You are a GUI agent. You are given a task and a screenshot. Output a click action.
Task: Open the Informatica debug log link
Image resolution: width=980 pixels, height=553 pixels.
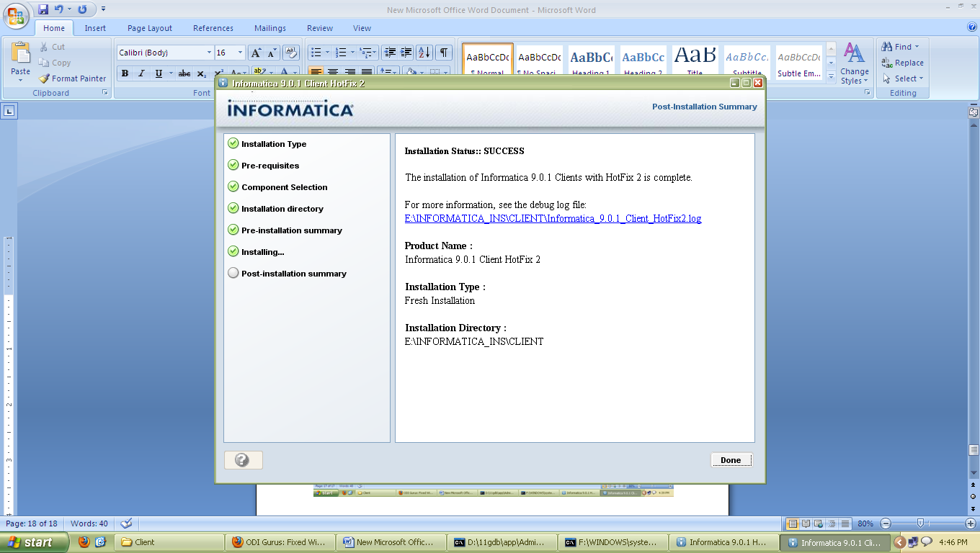pos(553,218)
